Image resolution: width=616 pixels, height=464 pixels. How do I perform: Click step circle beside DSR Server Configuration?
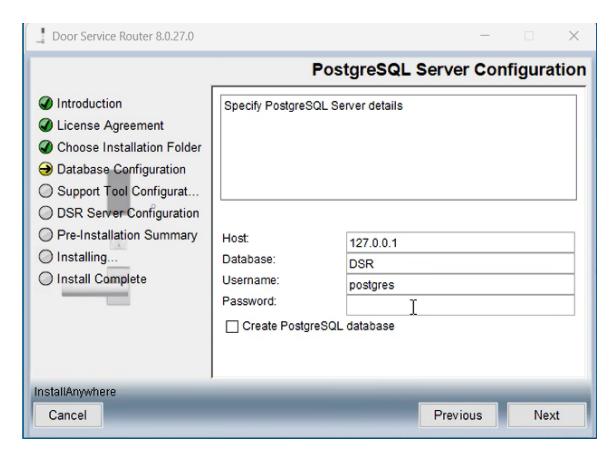(x=46, y=213)
